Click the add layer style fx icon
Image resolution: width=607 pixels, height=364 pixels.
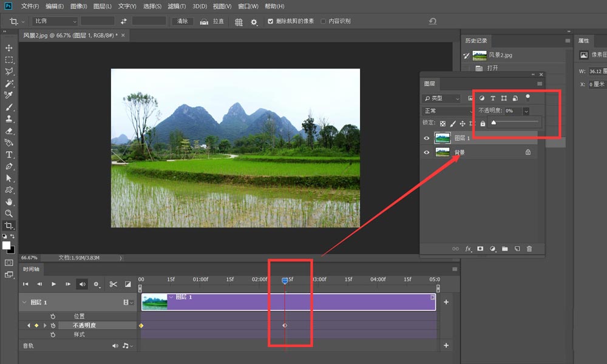point(468,249)
